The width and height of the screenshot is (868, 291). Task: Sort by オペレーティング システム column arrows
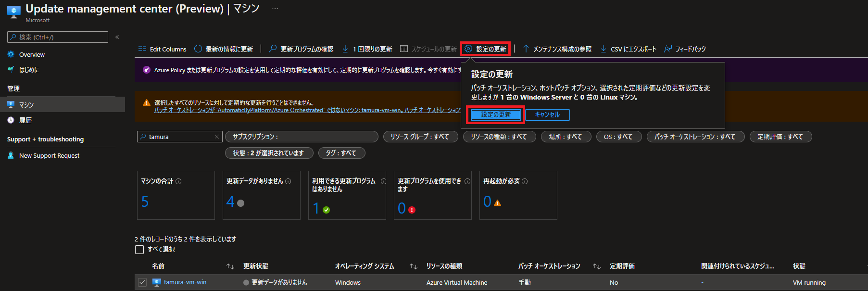(413, 266)
